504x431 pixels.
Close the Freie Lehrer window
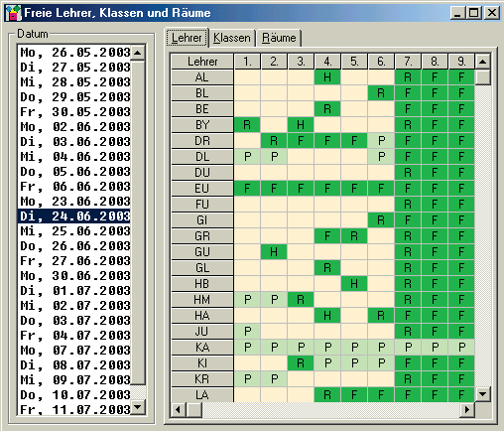coord(492,13)
